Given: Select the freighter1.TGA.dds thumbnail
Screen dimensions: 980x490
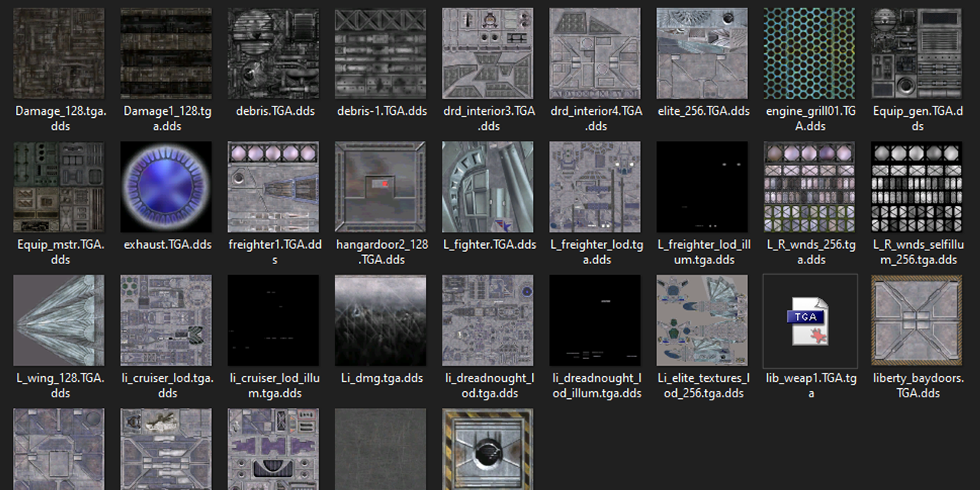Looking at the screenshot, I should 273,186.
